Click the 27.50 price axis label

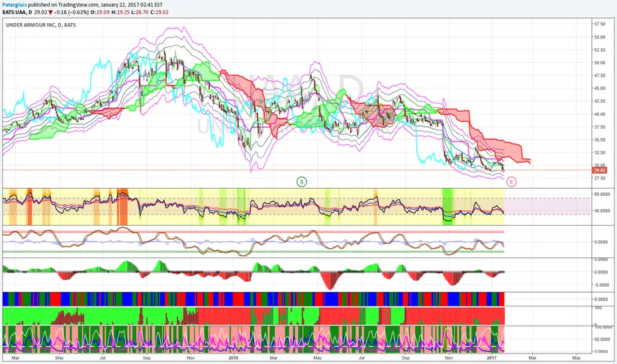coord(600,178)
